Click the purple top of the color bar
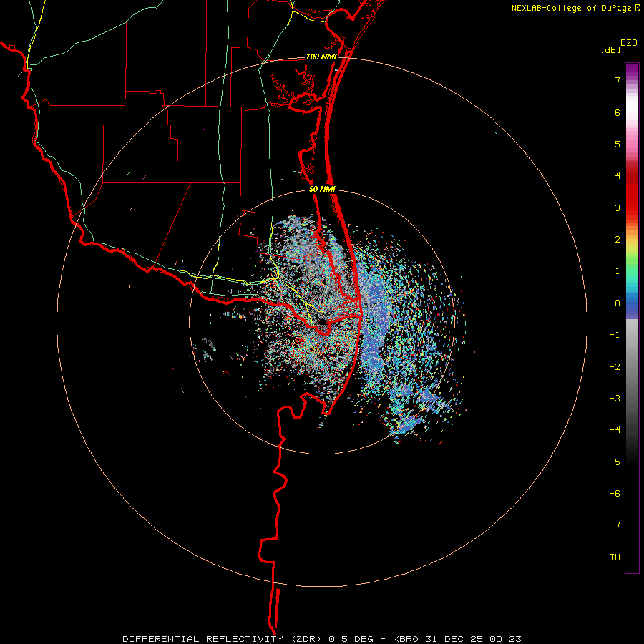Viewport: 644px width, 644px height. 632,68
